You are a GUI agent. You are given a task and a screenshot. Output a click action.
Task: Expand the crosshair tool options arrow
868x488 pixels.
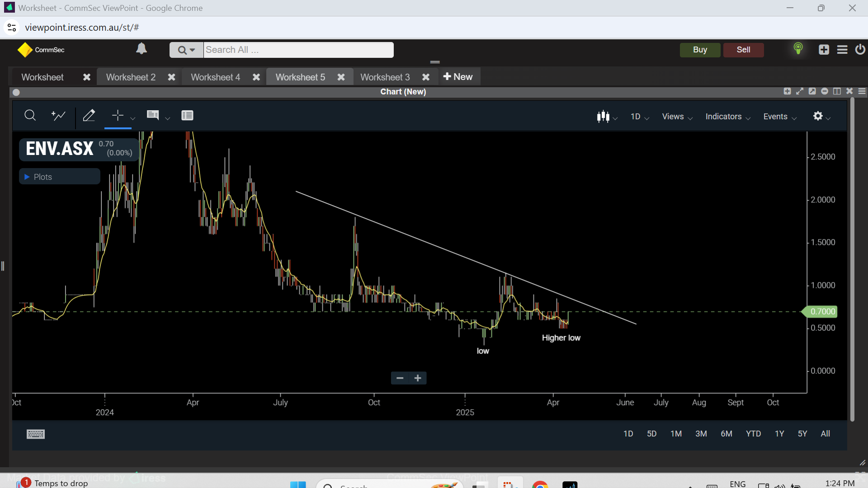(132, 118)
